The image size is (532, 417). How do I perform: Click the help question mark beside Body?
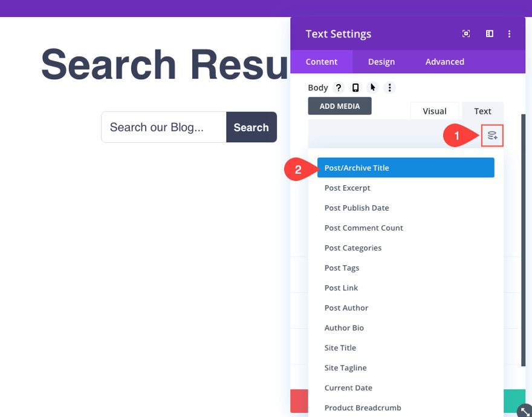pyautogui.click(x=337, y=87)
